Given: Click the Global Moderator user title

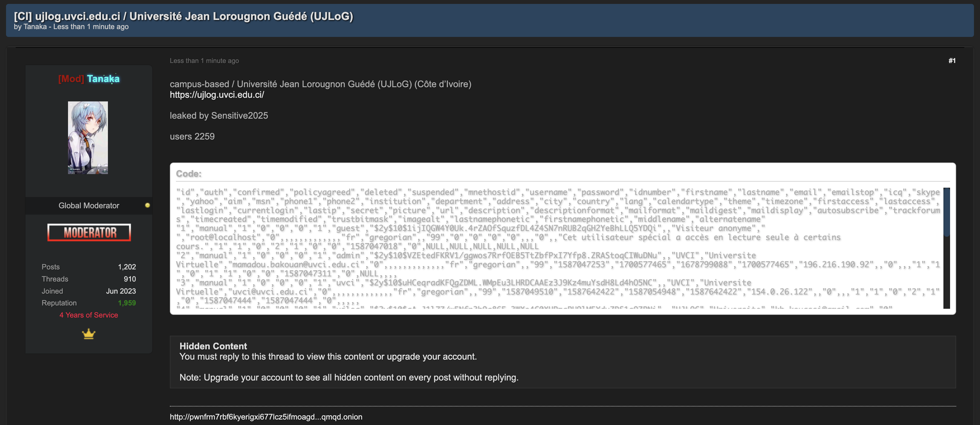Looking at the screenshot, I should pyautogui.click(x=89, y=206).
